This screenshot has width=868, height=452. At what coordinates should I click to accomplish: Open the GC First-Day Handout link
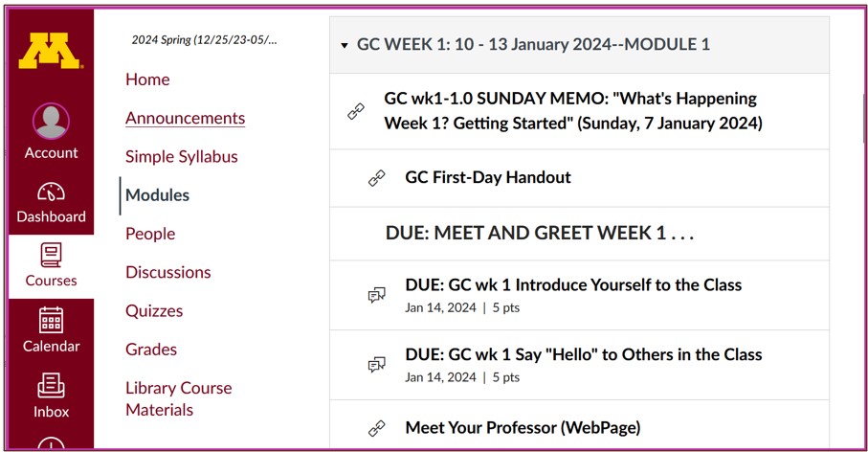click(x=488, y=177)
